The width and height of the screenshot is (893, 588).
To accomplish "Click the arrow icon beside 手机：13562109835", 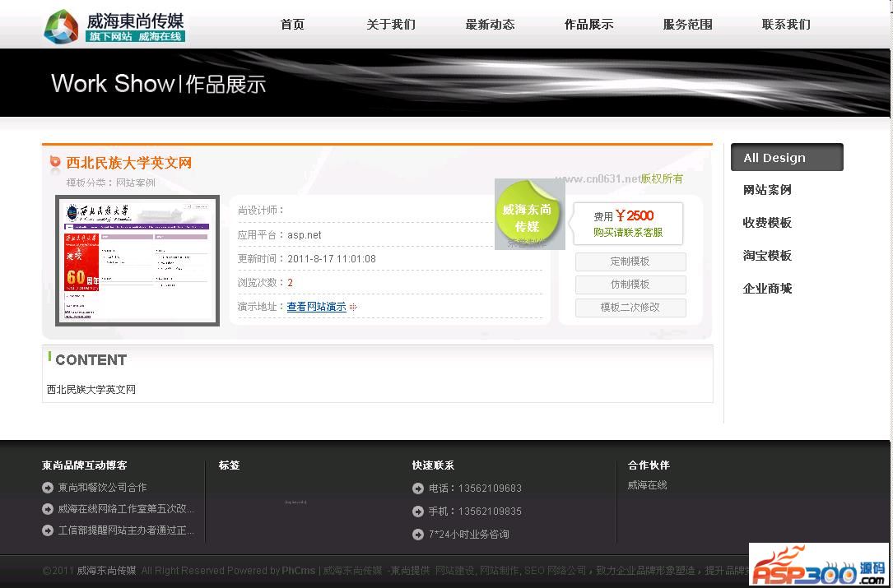I will point(418,512).
